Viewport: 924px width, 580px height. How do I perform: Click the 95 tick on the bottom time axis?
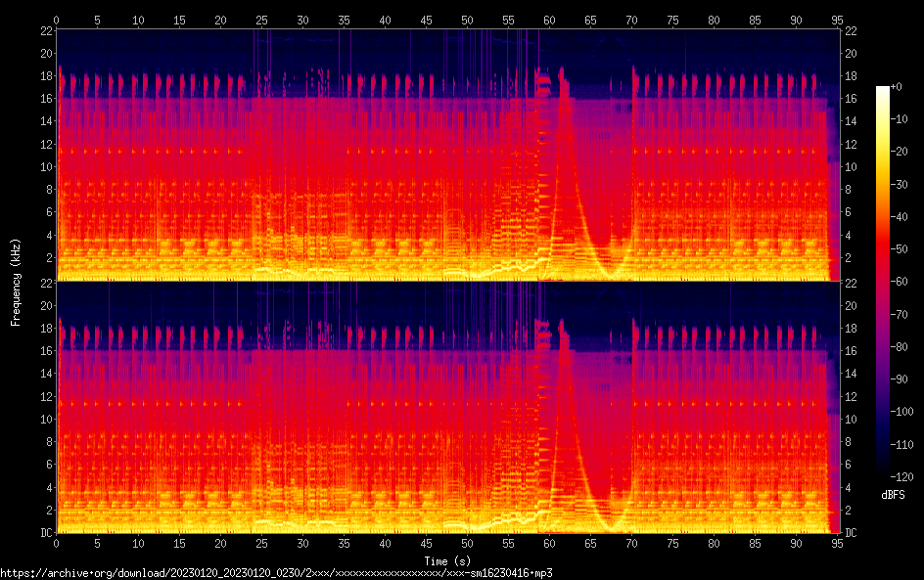tap(838, 544)
